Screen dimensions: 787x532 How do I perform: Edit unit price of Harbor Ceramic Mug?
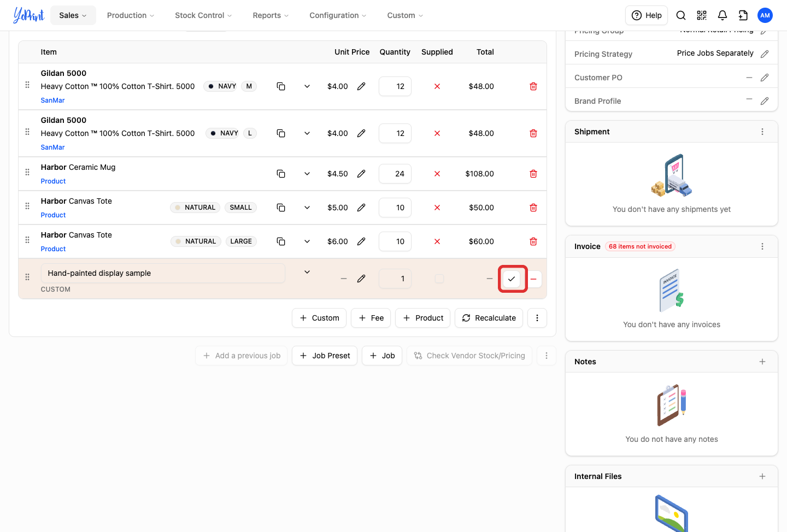point(361,174)
